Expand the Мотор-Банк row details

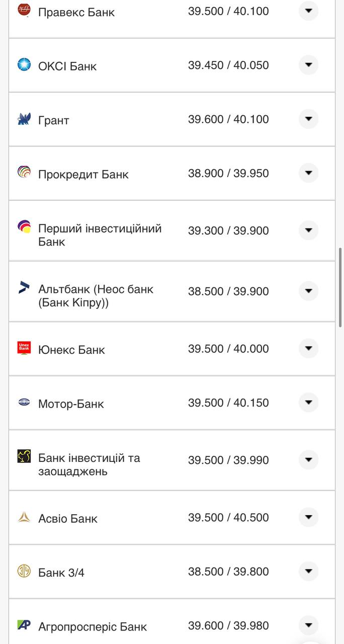(x=308, y=403)
